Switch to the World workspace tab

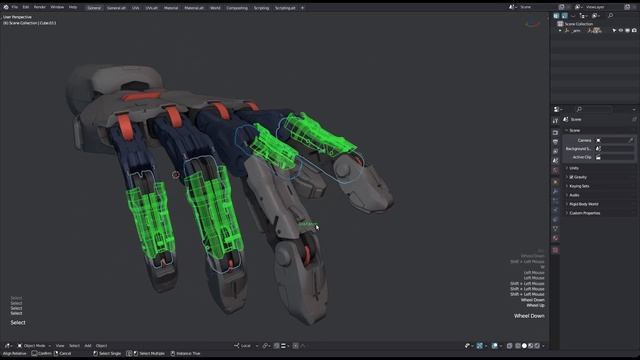coord(215,8)
